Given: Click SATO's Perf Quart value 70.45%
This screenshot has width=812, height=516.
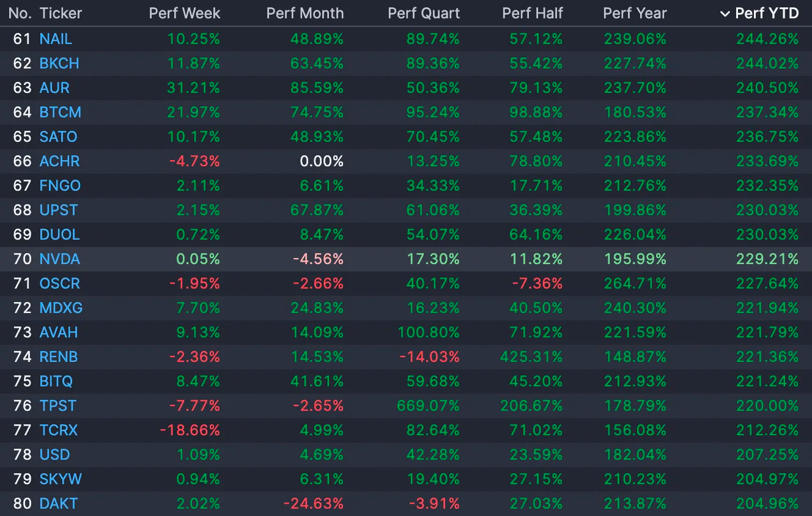Looking at the screenshot, I should point(433,137).
